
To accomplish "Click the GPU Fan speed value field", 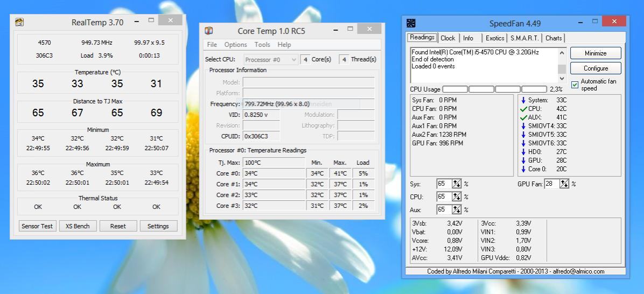I will pyautogui.click(x=551, y=184).
